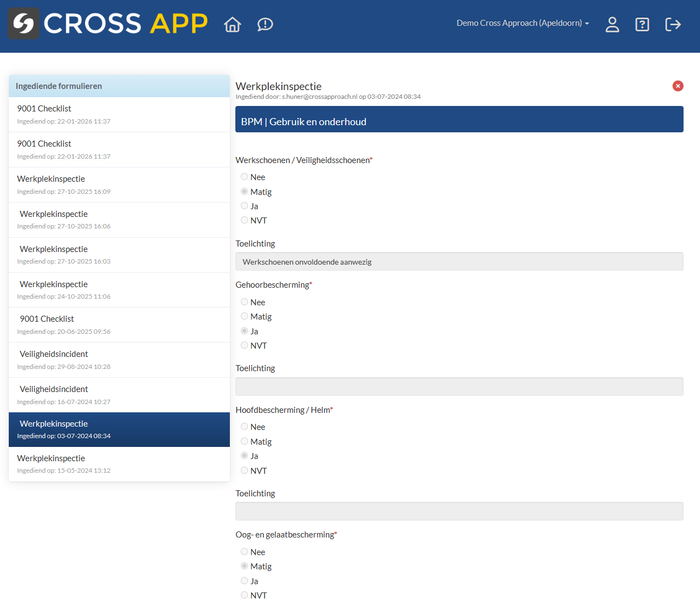Go to the home page icon

click(x=233, y=24)
